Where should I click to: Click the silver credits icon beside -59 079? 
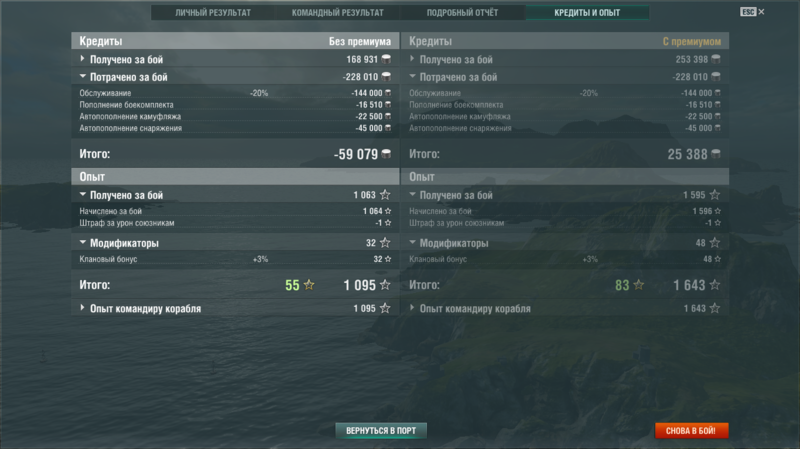(387, 154)
